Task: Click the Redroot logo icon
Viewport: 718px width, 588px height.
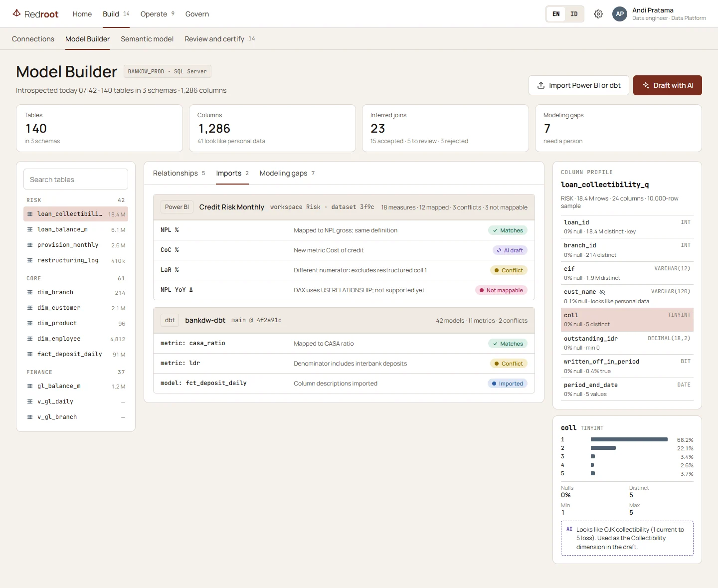Action: click(17, 13)
